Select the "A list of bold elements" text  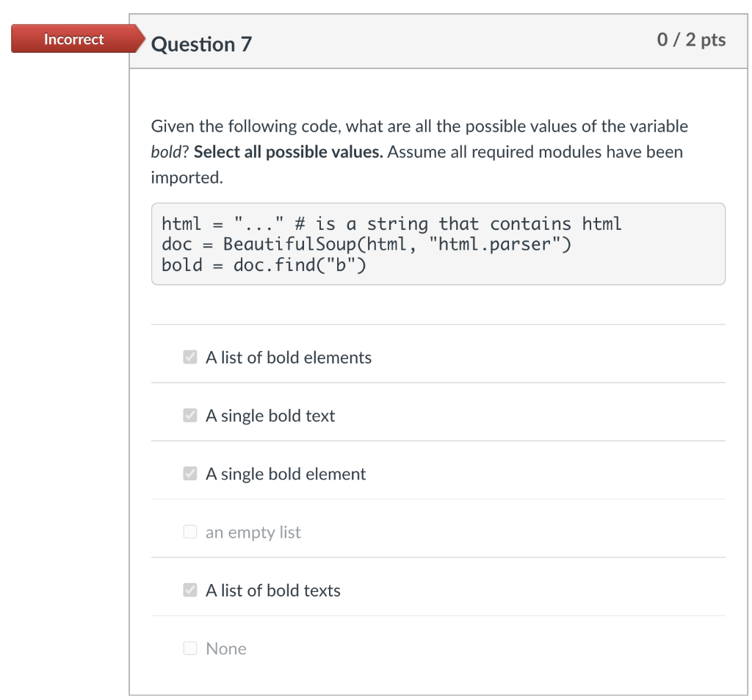(x=289, y=357)
